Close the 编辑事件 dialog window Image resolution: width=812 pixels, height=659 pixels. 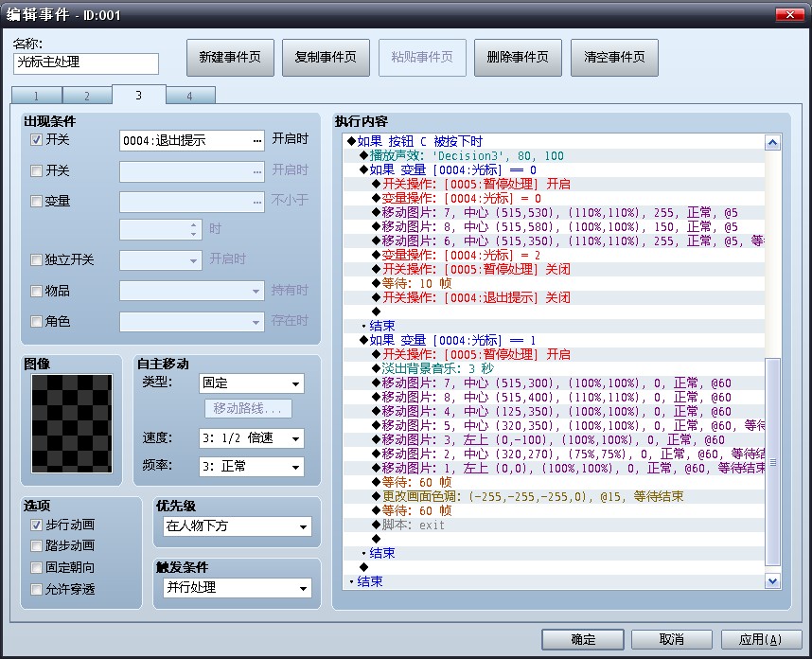click(789, 14)
